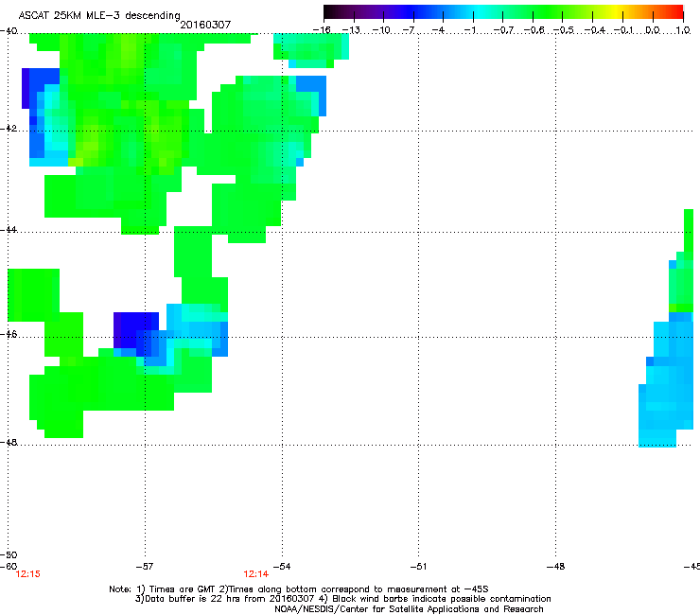Click the red time stamp 12:14

point(255,574)
